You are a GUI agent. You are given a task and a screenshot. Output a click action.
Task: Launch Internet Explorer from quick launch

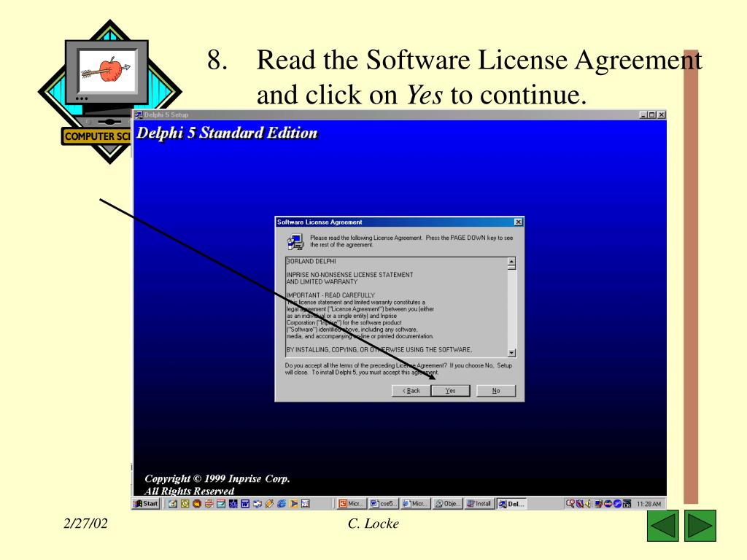pyautogui.click(x=282, y=503)
